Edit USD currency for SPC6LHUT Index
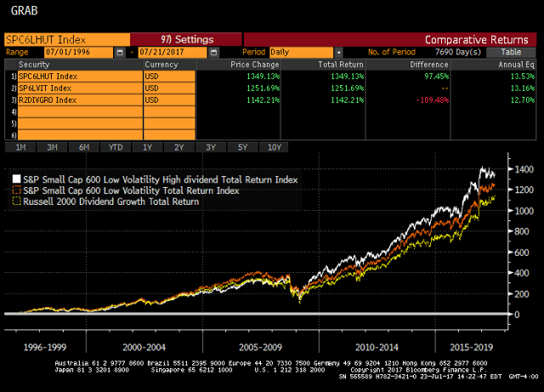 [169, 77]
